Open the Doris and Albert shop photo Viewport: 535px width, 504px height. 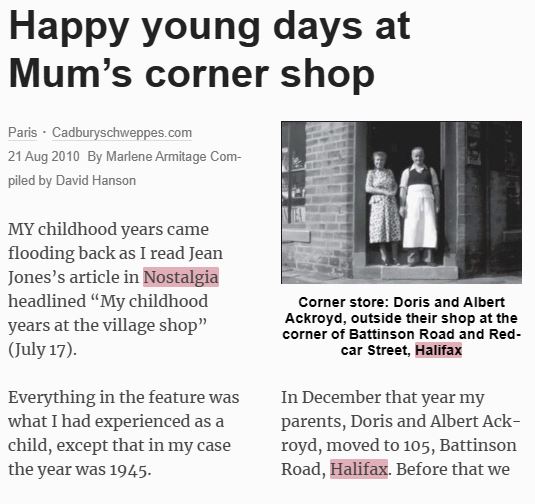pyautogui.click(x=401, y=202)
